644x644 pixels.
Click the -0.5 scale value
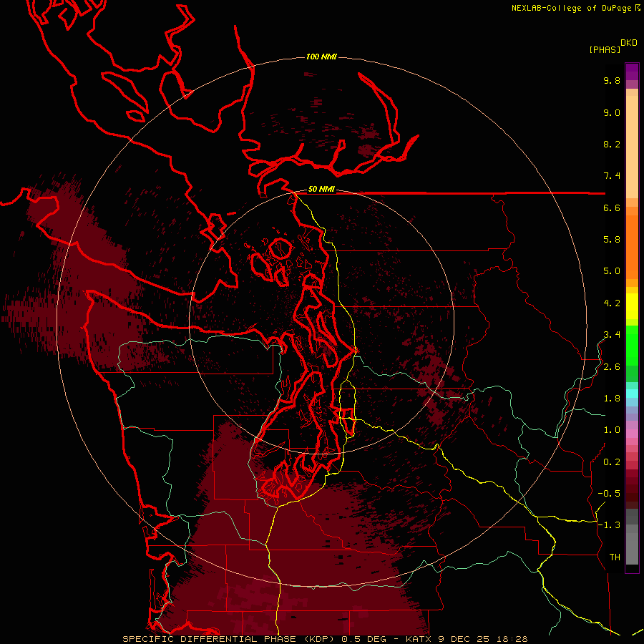tap(609, 494)
